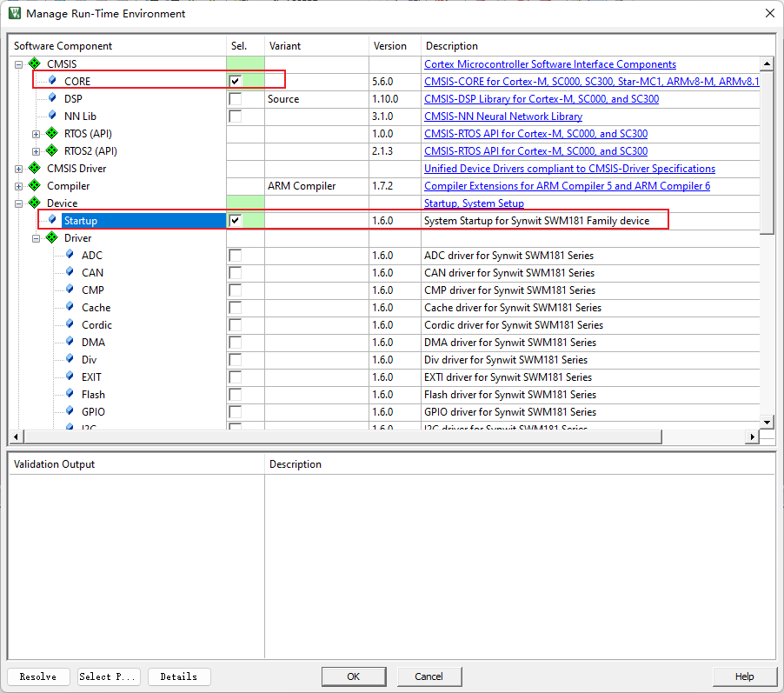Click the green diamond icon beside CMSIS
Image resolution: width=784 pixels, height=693 pixels.
[x=35, y=64]
